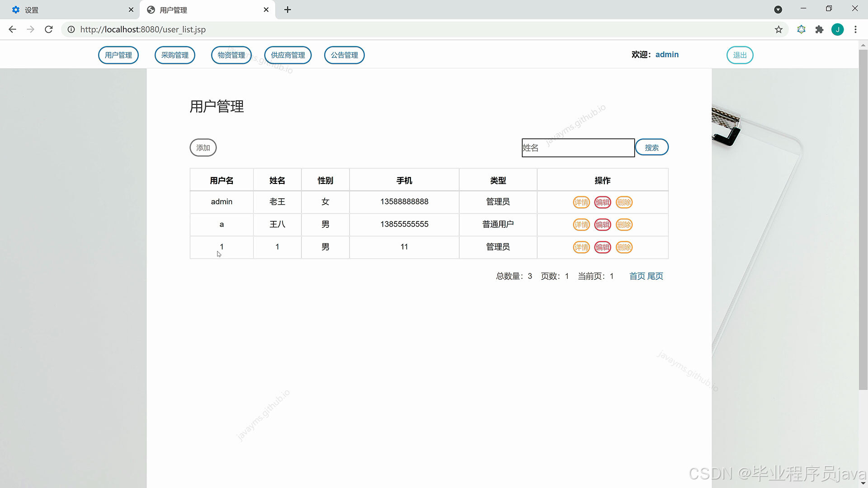Open 采购管理 in the navigation bar

pyautogui.click(x=175, y=55)
